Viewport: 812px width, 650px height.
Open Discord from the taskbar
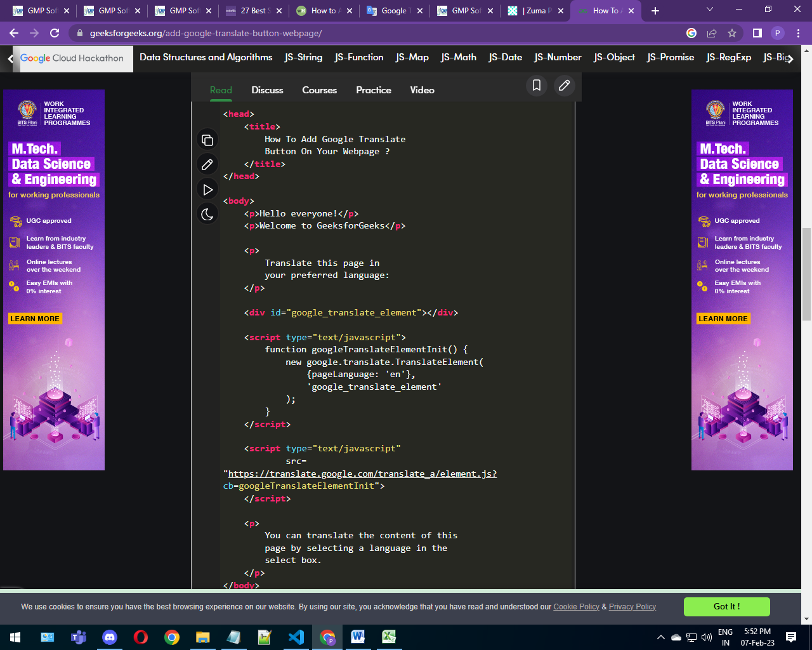(x=110, y=637)
